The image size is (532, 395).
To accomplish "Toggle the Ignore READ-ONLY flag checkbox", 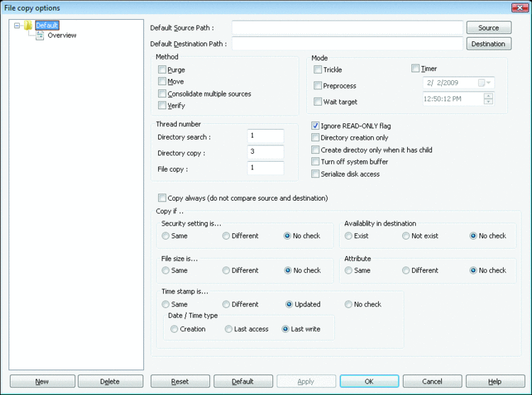I will tap(316, 126).
